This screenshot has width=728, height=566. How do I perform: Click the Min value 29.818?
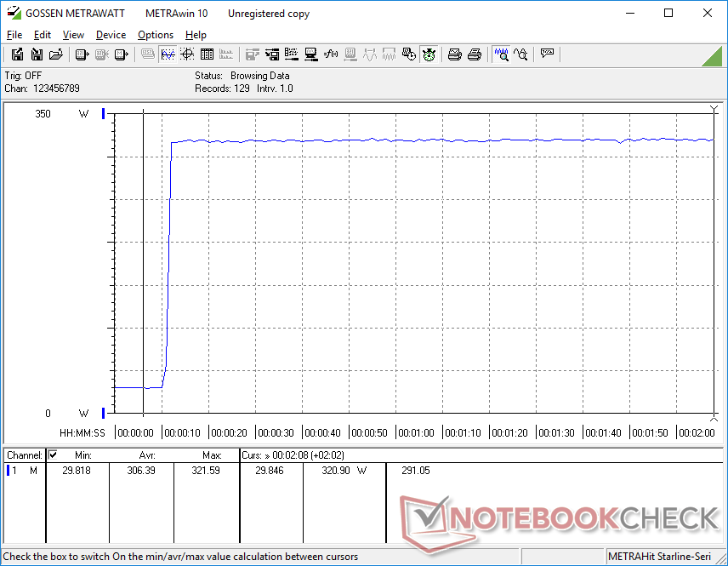(77, 471)
